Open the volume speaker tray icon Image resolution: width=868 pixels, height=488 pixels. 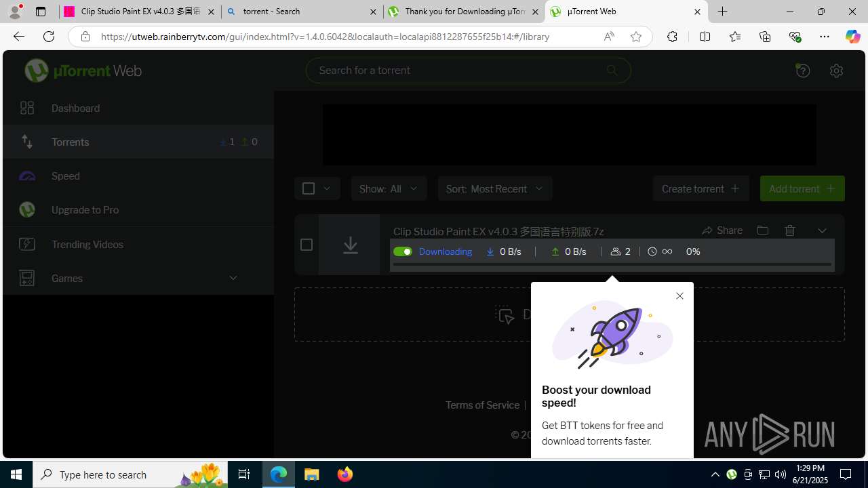pyautogui.click(x=780, y=474)
